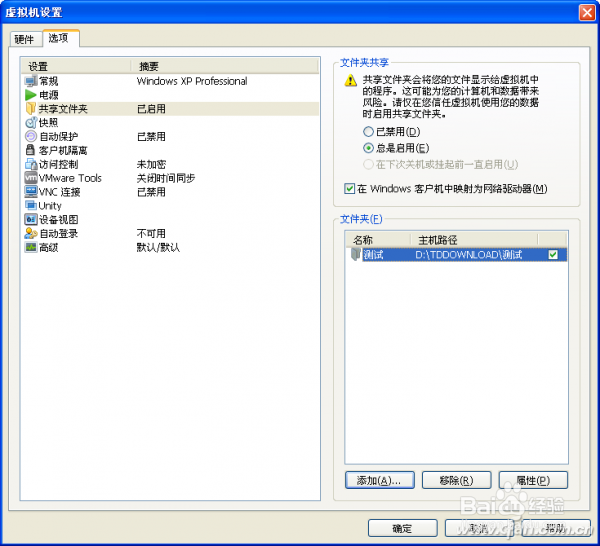The image size is (600, 546).
Task: Select the Unity row label
Action: tap(50, 206)
